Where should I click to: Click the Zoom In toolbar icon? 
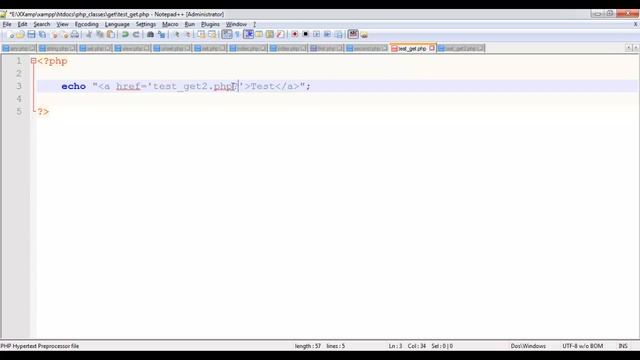coord(177,35)
